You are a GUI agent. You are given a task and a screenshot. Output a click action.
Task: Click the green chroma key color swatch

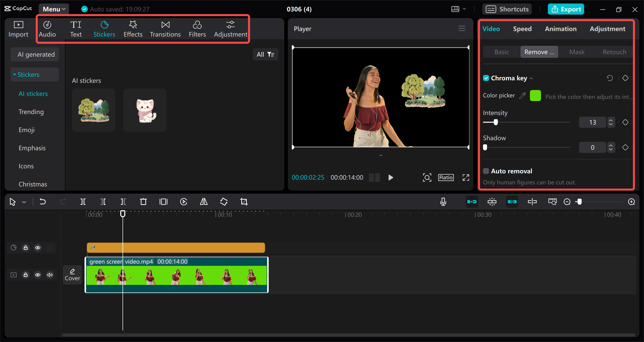pos(535,96)
